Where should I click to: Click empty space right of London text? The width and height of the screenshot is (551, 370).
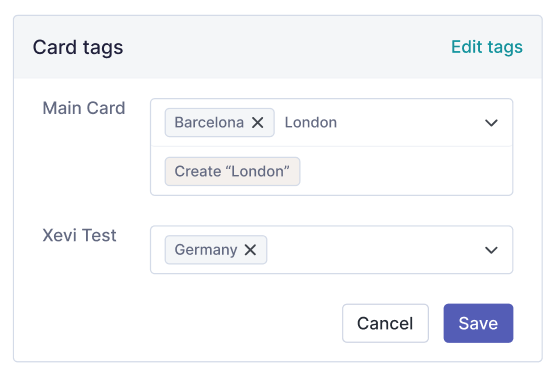pos(408,123)
